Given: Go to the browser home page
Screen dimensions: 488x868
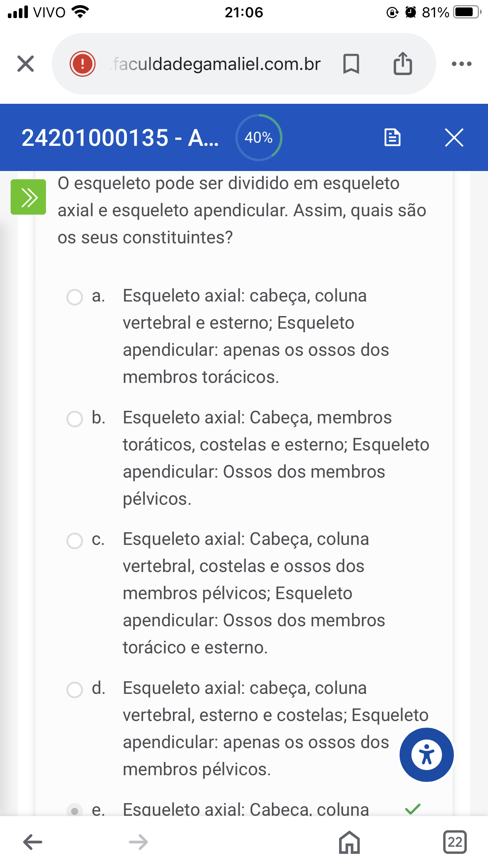Looking at the screenshot, I should point(349,842).
